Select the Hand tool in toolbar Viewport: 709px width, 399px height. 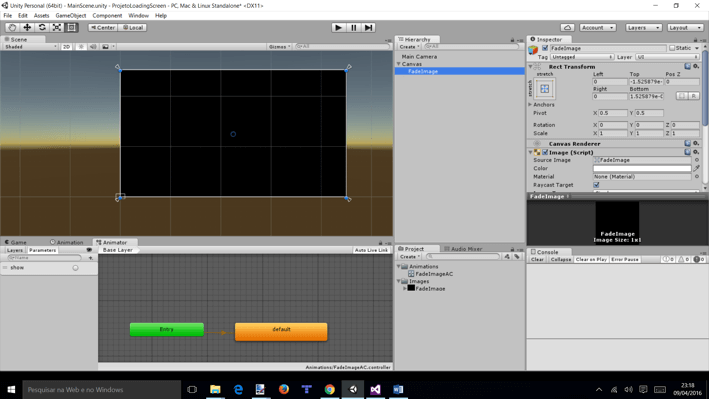pos(12,28)
